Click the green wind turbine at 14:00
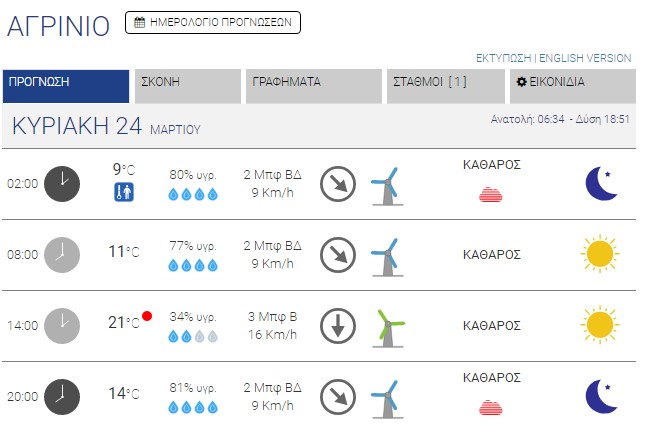Viewport: 654px width, 432px height. pos(390,325)
